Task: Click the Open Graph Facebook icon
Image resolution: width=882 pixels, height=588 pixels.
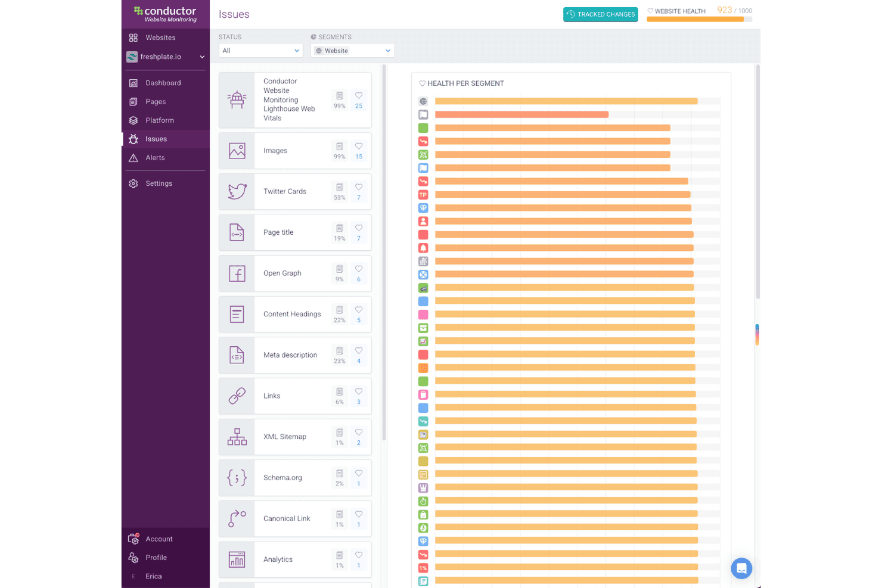Action: click(x=237, y=273)
